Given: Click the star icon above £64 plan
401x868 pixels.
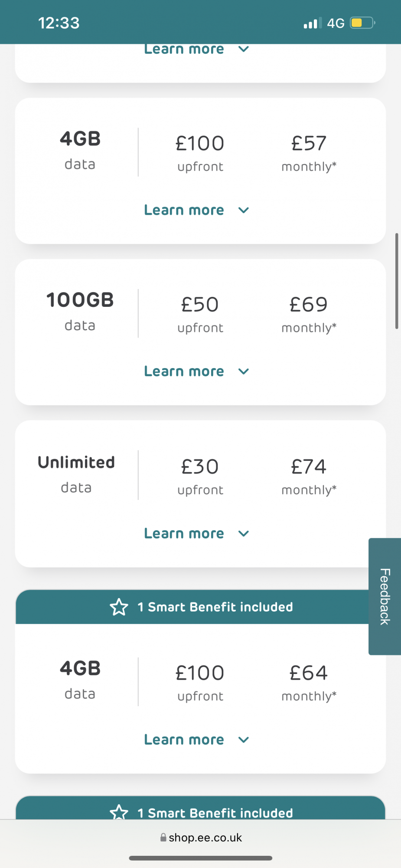Looking at the screenshot, I should click(x=119, y=607).
